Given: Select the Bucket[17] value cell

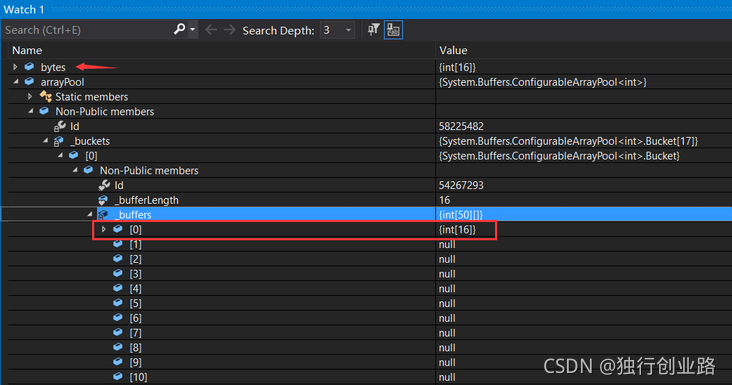Looking at the screenshot, I should click(568, 141).
